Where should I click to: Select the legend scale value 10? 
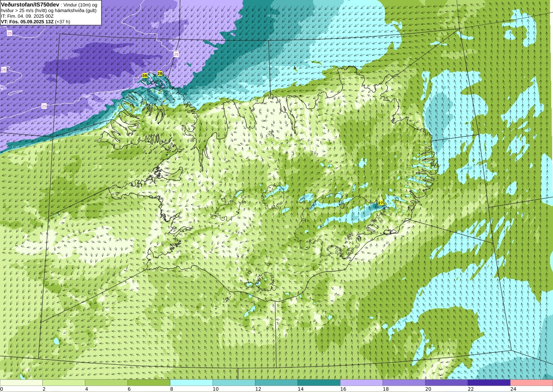(x=216, y=389)
